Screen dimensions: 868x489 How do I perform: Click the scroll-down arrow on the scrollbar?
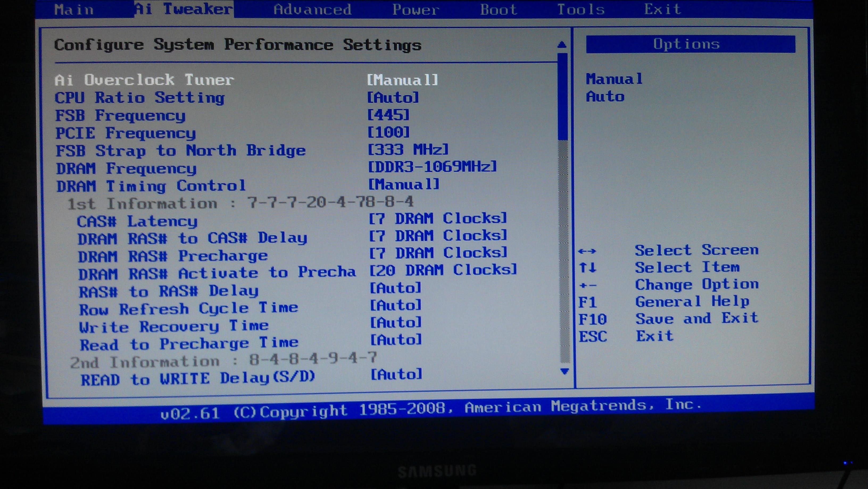point(564,371)
